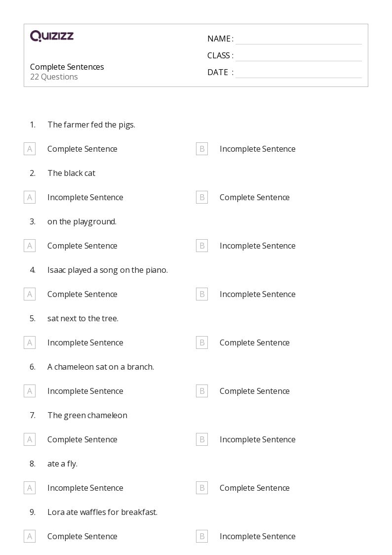Click 'Incomplete Sentence' answer for question 9
Screen dimensions: 392x555
pos(257,536)
